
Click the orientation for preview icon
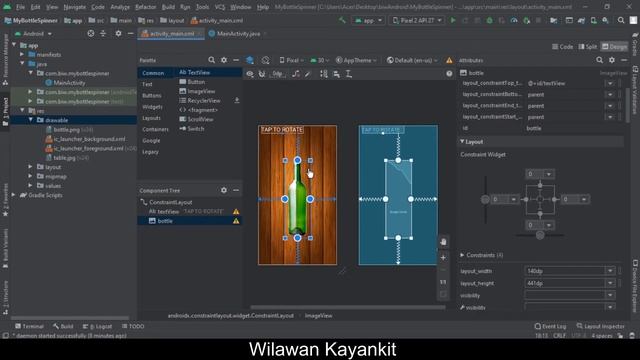coord(265,60)
